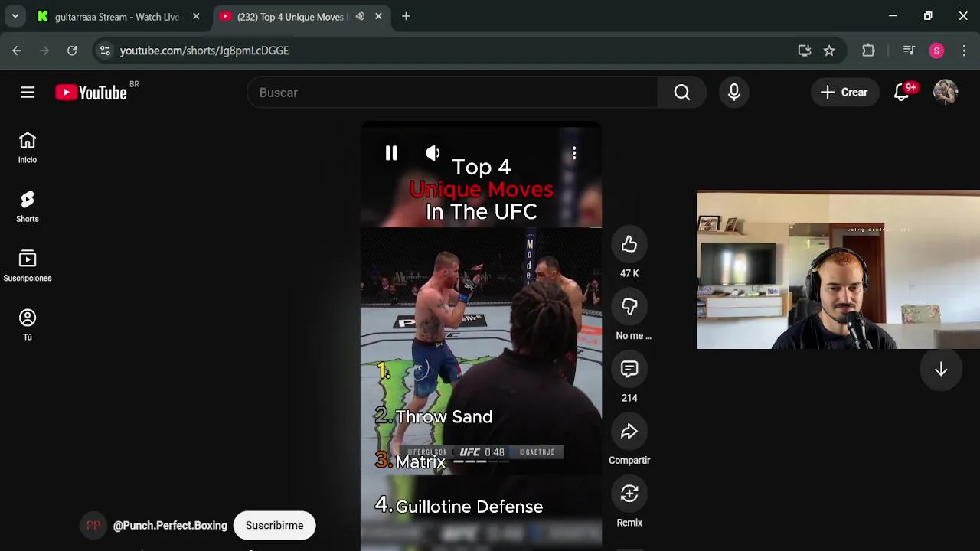Mute the tab via its speaker icon
This screenshot has width=980, height=551.
click(x=360, y=17)
